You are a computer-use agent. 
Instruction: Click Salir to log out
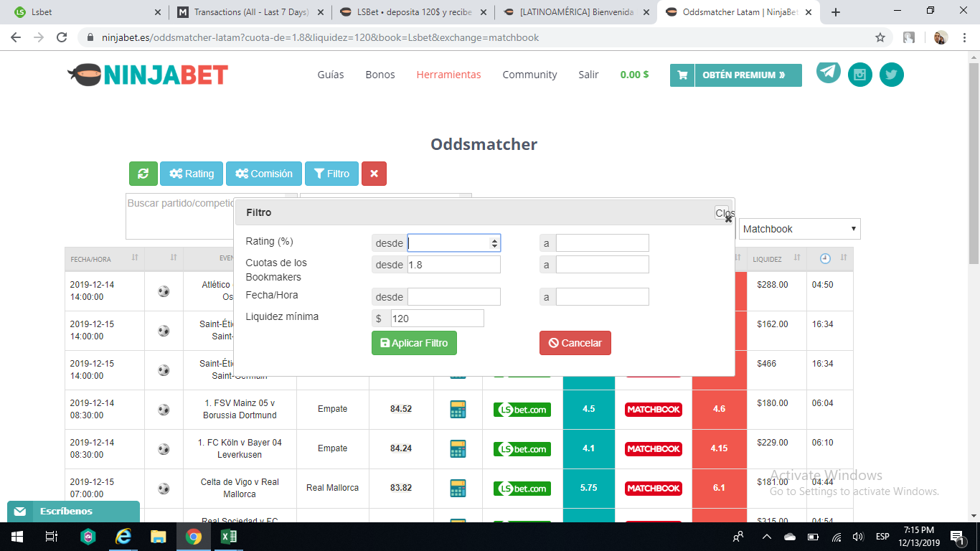tap(588, 75)
